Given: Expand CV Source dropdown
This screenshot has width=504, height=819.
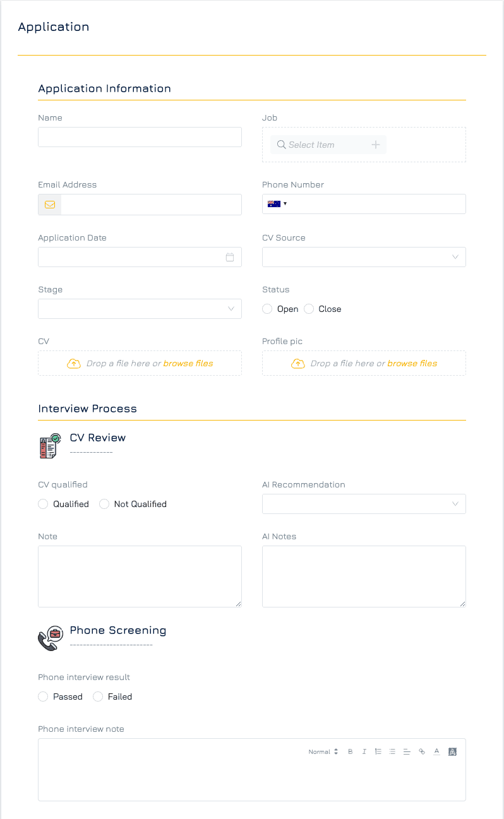Looking at the screenshot, I should click(x=364, y=257).
